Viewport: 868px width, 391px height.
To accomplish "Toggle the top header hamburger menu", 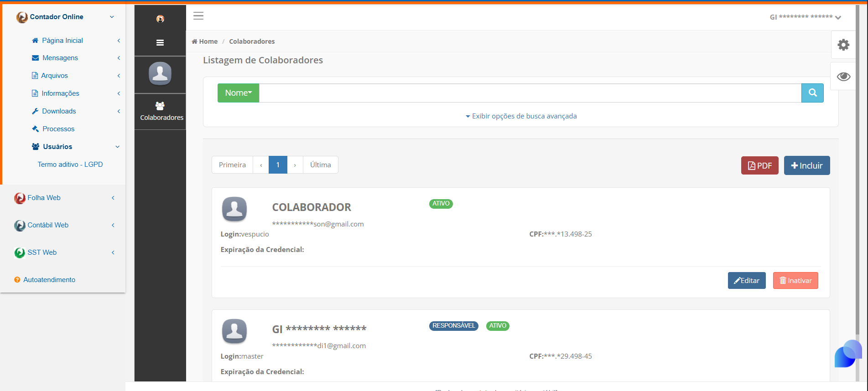I will pyautogui.click(x=198, y=16).
